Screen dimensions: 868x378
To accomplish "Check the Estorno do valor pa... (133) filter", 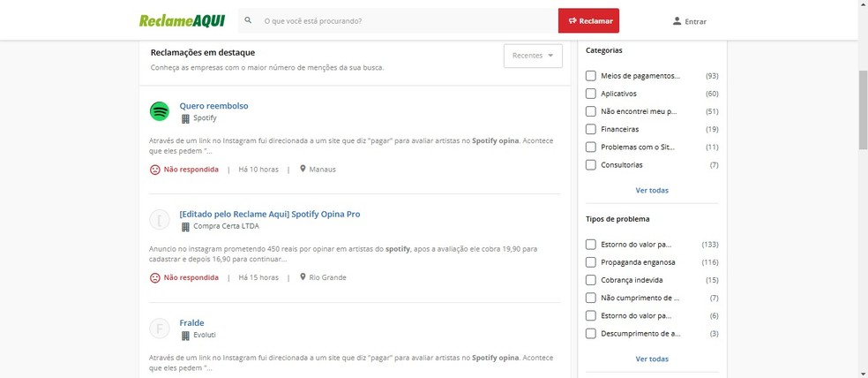I will click(x=591, y=245).
